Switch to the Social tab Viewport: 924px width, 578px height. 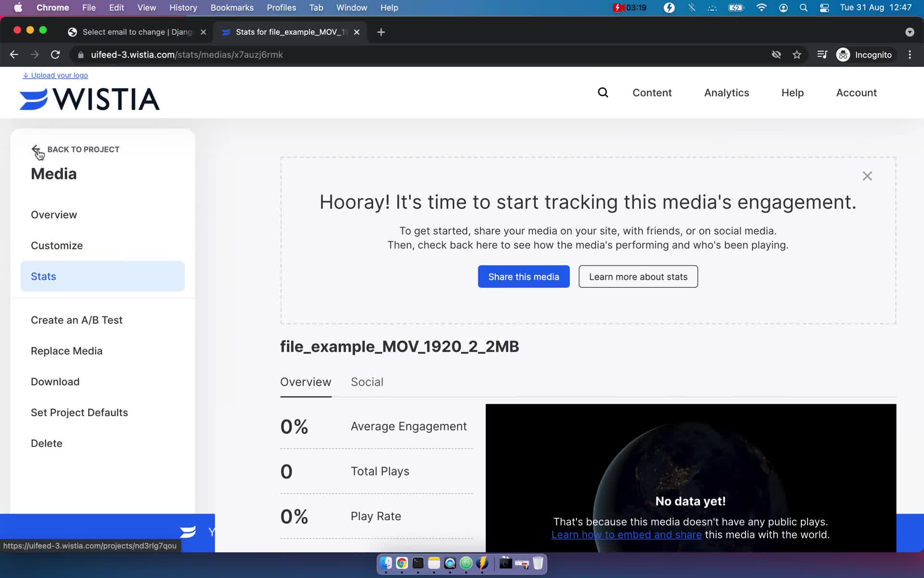point(367,382)
